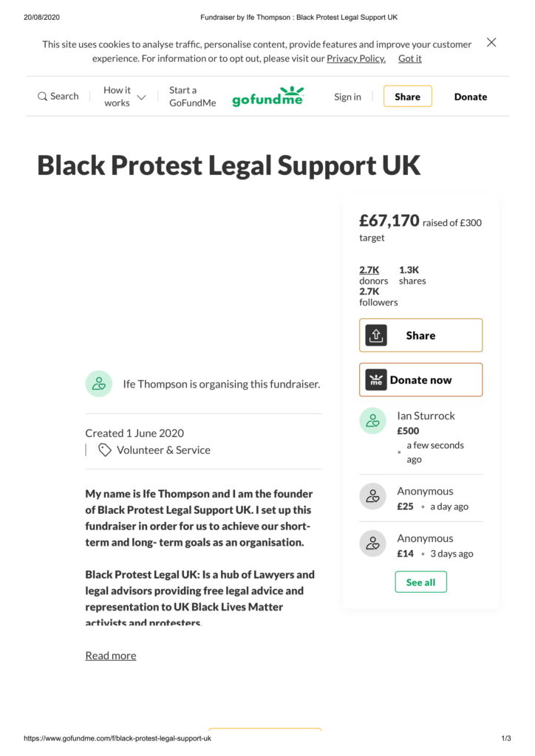Select the organiser avatar next to Ife Thompson
Screen dimensions: 535x756
[x=99, y=384]
